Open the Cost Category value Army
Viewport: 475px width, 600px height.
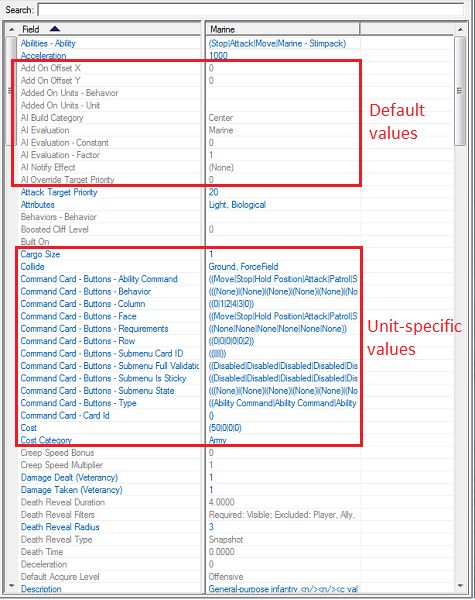[217, 440]
